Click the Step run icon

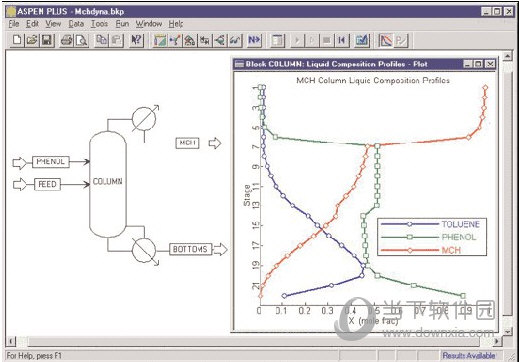coord(312,40)
